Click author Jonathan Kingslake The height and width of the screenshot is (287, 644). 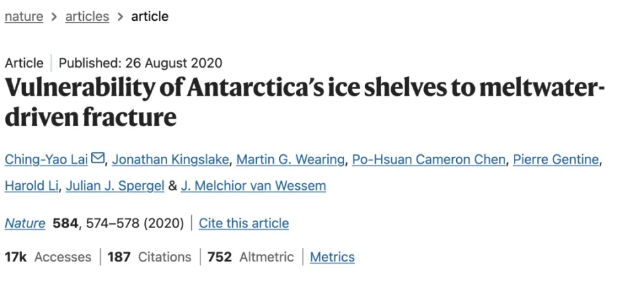[x=174, y=160]
